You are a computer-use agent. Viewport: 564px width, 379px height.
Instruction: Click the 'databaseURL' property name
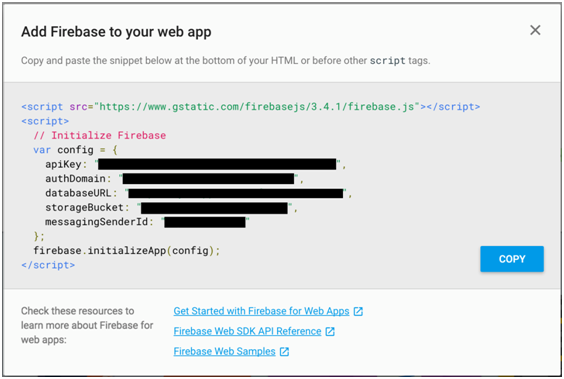coord(78,193)
